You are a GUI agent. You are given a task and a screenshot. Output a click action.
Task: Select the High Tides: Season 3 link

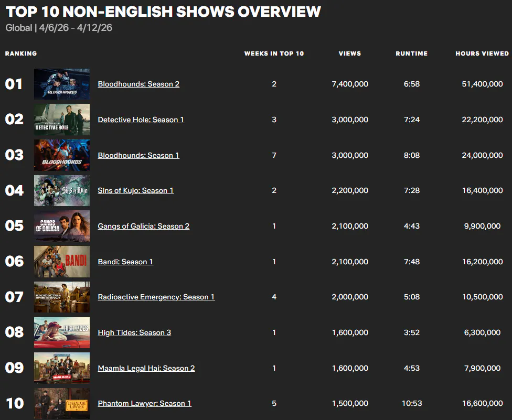tap(134, 332)
